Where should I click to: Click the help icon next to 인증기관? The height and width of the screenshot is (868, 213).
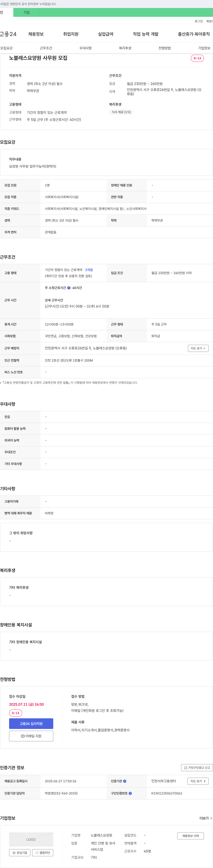pyautogui.click(x=124, y=781)
